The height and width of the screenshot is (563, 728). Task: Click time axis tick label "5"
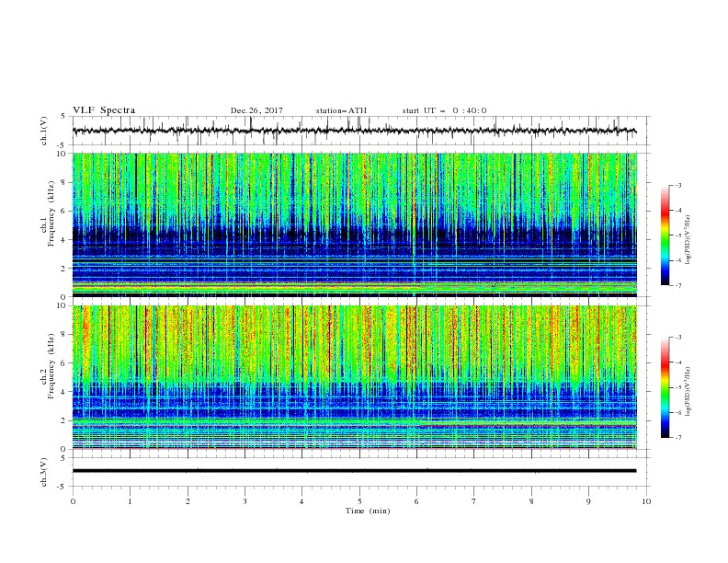(x=359, y=501)
